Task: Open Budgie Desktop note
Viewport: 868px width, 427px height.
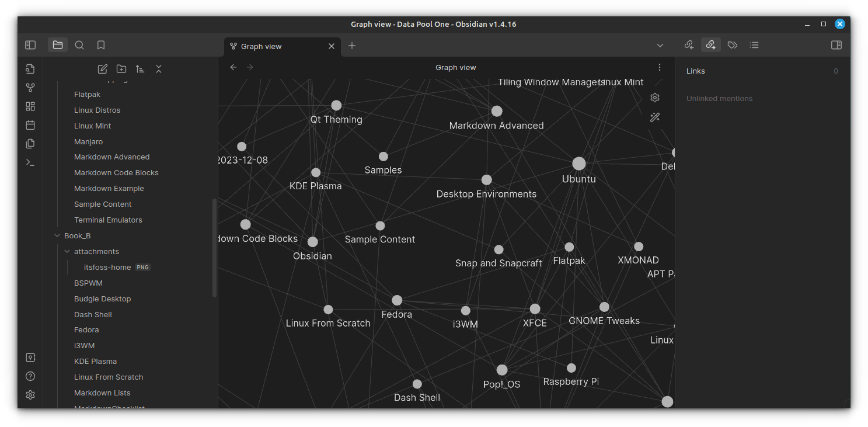Action: (103, 299)
